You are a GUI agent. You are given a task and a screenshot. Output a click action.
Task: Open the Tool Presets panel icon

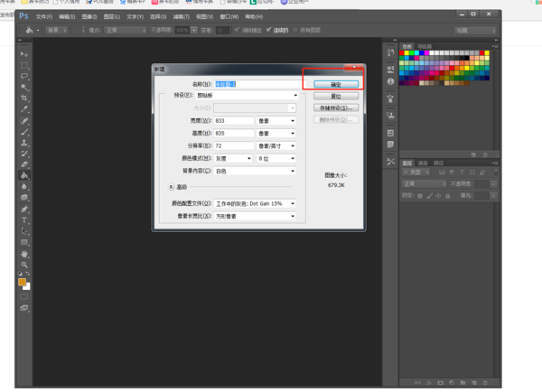[390, 162]
